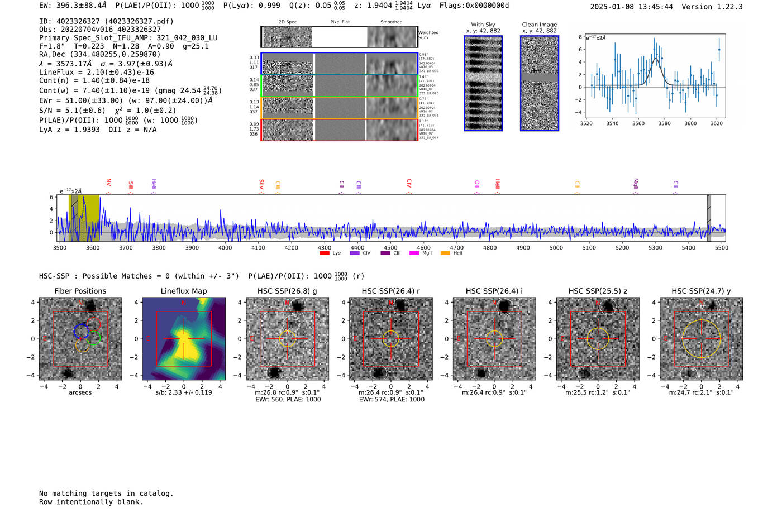Click the 'P(Lyα): 0.999' header value
The width and height of the screenshot is (782, 532).
251,6
